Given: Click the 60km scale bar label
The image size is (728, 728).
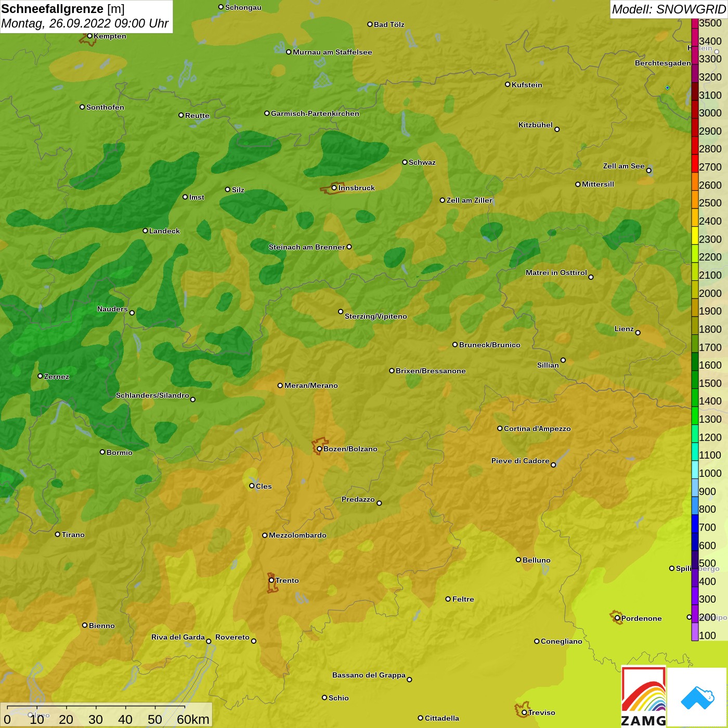Looking at the screenshot, I should 193,719.
